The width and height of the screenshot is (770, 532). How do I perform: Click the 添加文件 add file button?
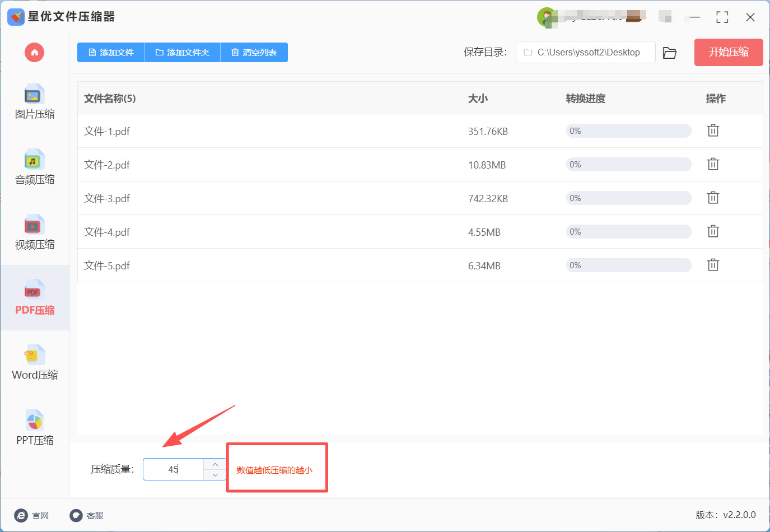pos(111,53)
